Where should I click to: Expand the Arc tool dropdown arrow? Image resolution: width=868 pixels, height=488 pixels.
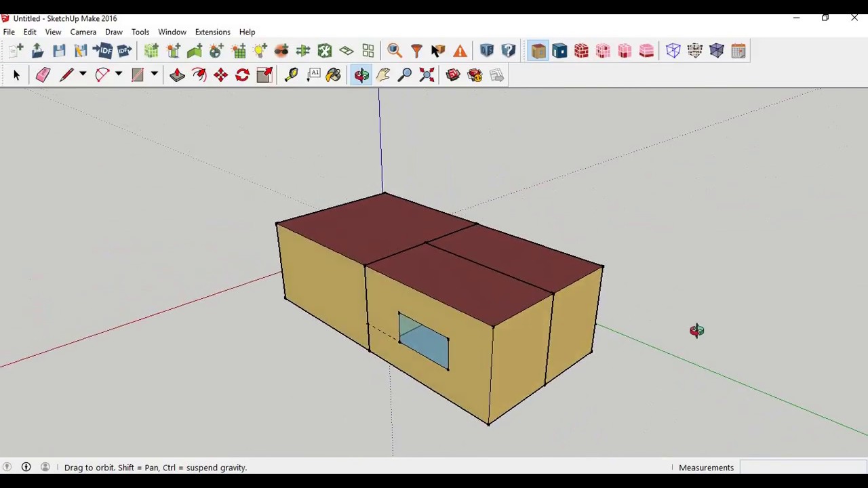point(119,75)
